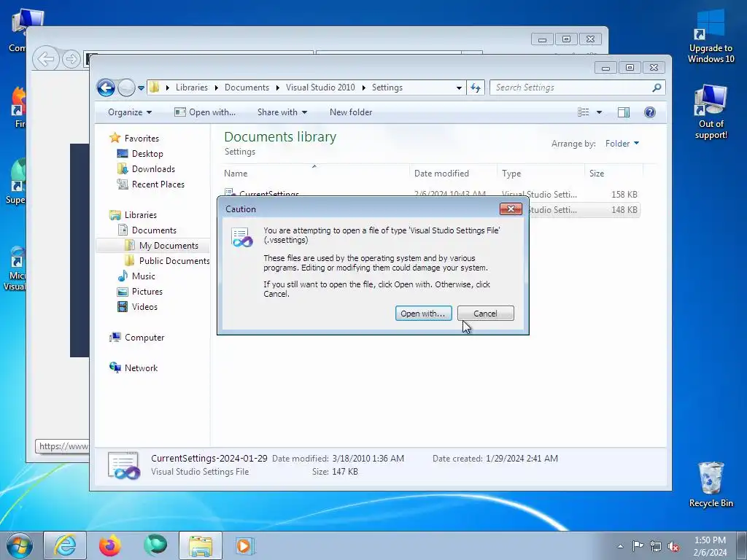The height and width of the screenshot is (560, 747).
Task: Open the Organize menu
Action: click(130, 112)
